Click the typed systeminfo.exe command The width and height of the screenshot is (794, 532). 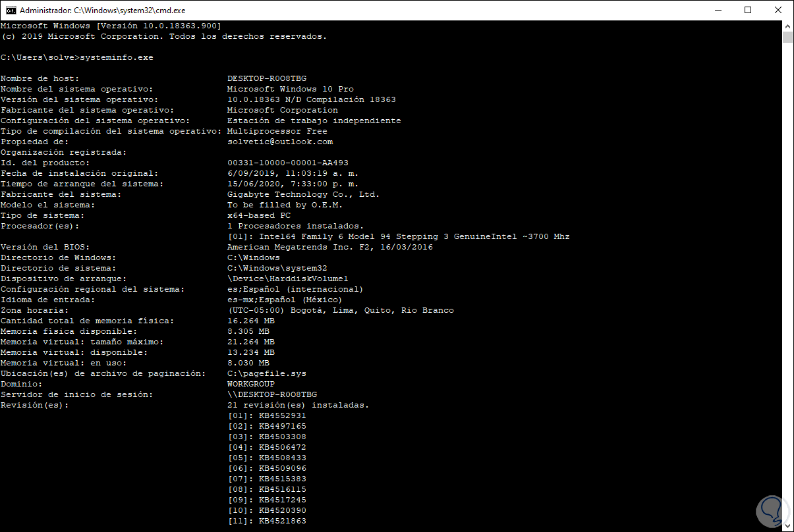[x=116, y=57]
